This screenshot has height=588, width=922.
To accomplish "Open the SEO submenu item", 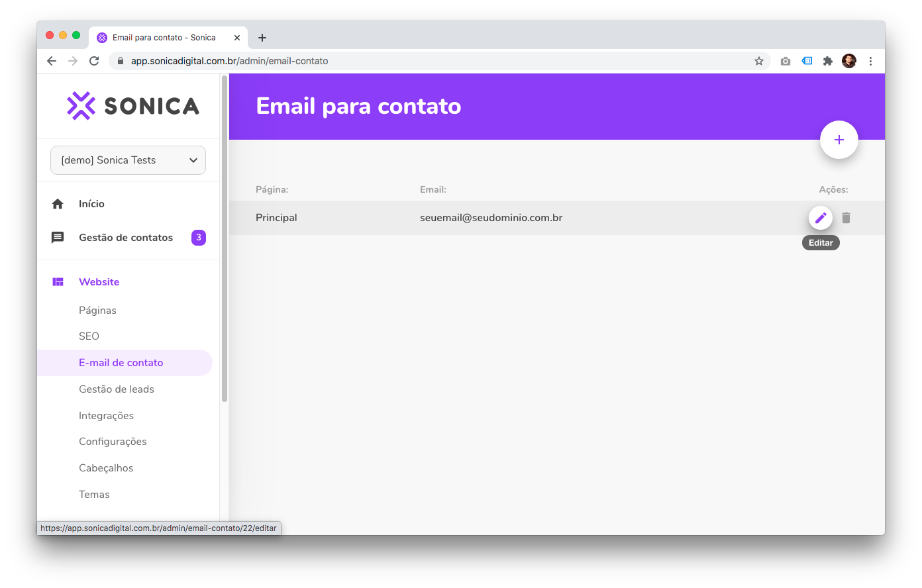I will [x=89, y=336].
